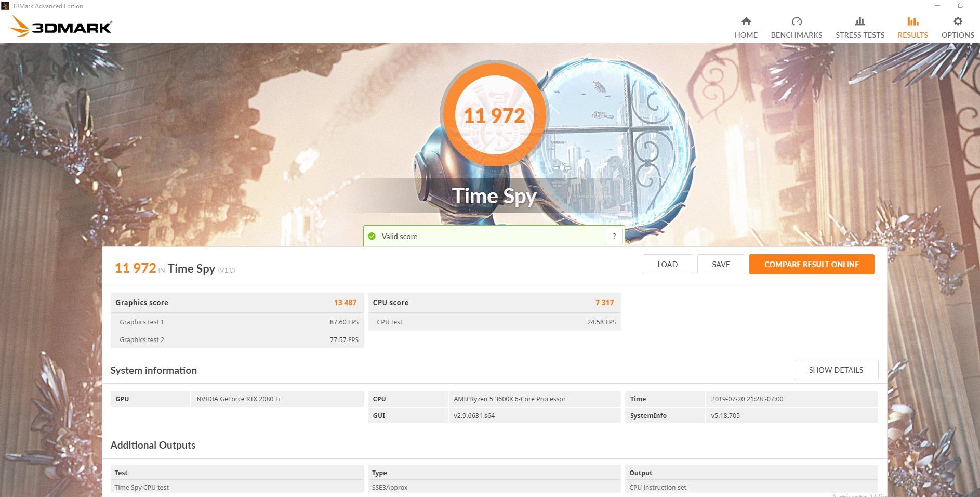Image resolution: width=980 pixels, height=497 pixels.
Task: Click NVIDIA GeForce RTX 2080 Ti text
Action: [238, 399]
